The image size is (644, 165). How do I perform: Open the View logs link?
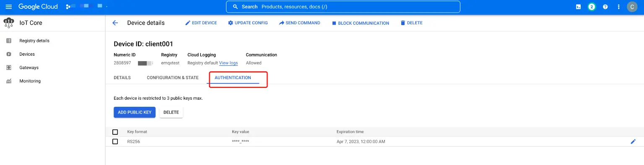coord(229,63)
